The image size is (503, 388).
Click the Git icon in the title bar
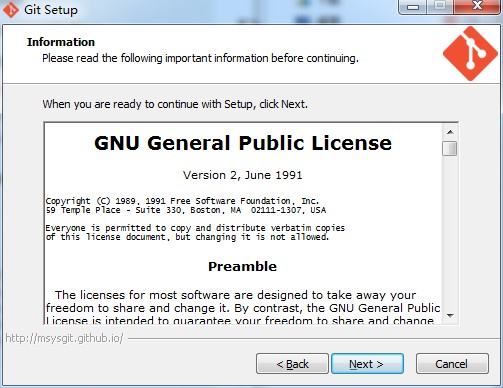click(x=11, y=10)
